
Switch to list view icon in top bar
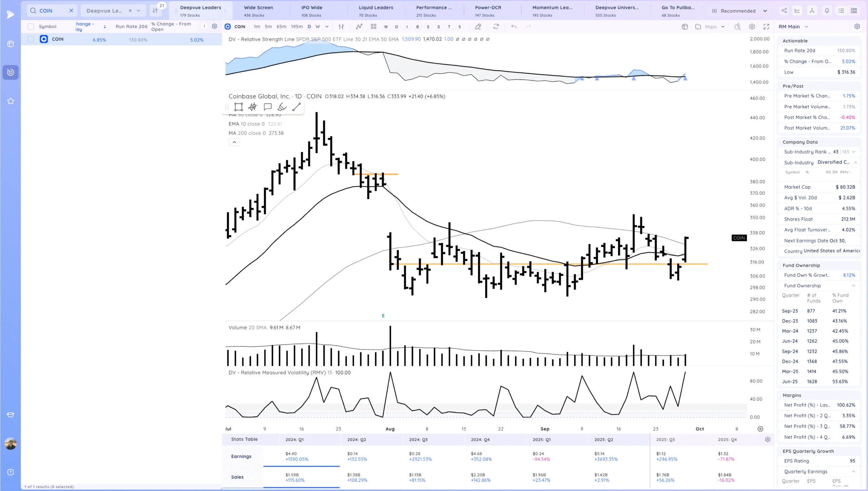pos(841,11)
